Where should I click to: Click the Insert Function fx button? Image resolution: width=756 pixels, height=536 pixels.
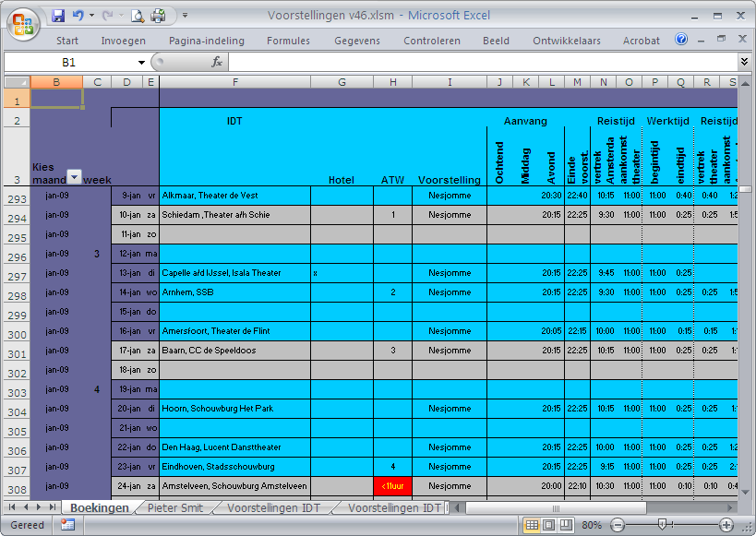coord(217,62)
